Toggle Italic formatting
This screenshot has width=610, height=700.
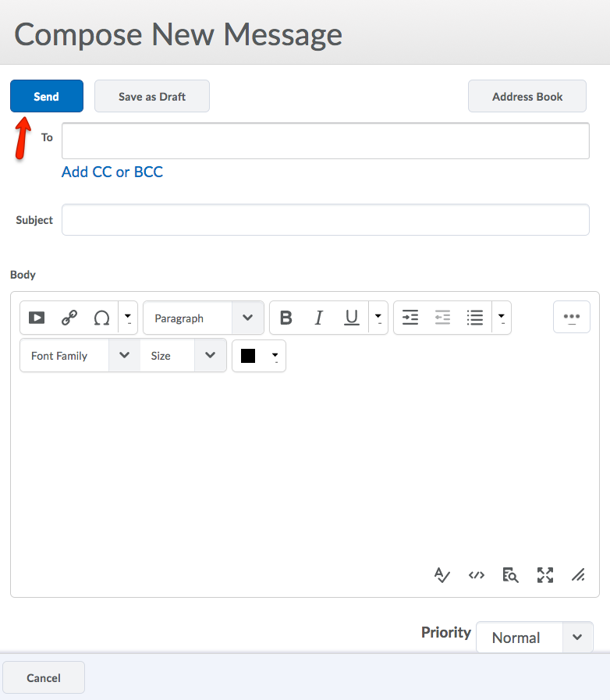[x=318, y=318]
